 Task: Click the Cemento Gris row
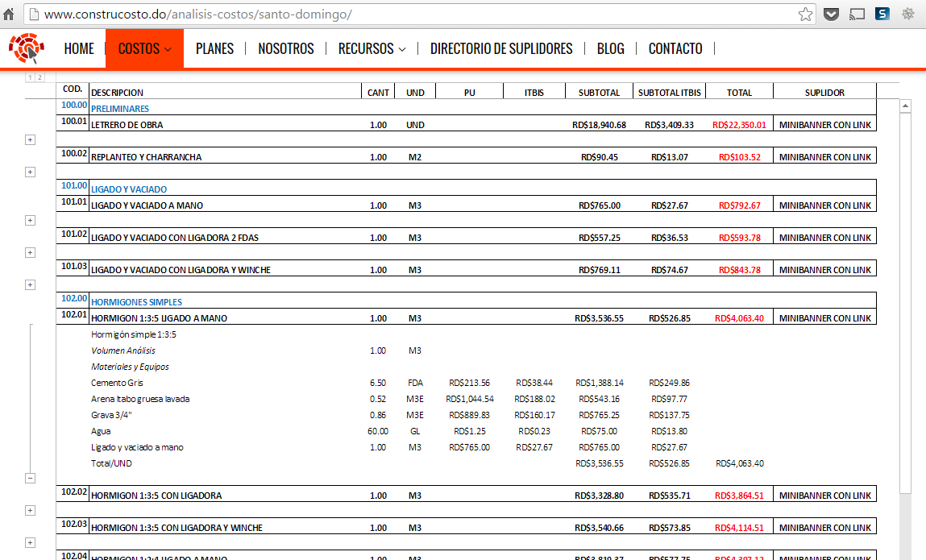tap(117, 383)
